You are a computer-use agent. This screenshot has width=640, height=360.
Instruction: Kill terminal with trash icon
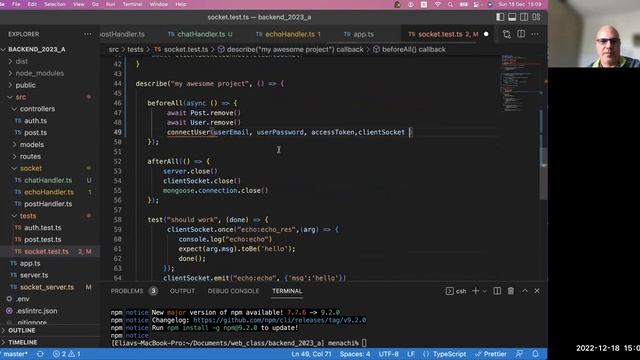pyautogui.click(x=511, y=291)
